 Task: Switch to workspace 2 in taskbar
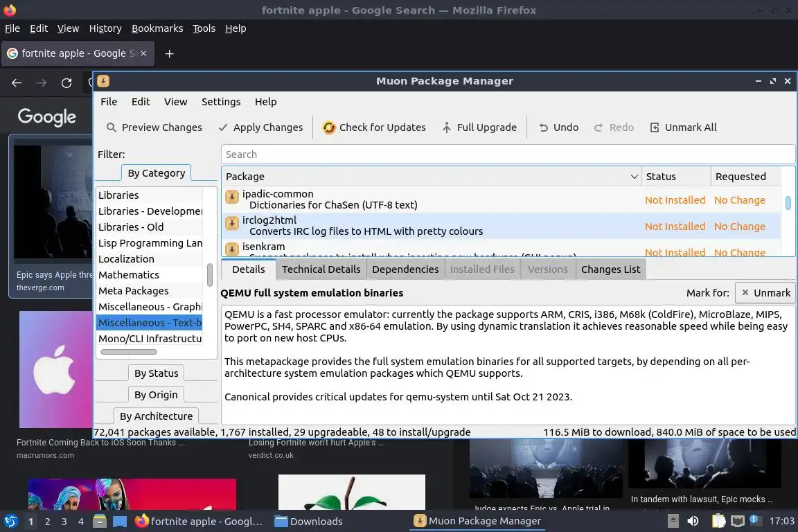click(x=47, y=522)
